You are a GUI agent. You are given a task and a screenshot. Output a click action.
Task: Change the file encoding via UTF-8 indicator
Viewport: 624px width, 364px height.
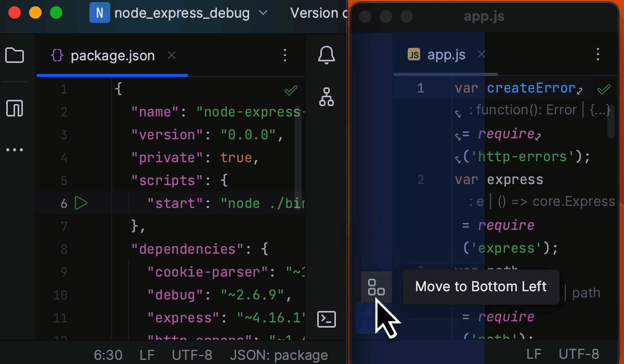[192, 355]
